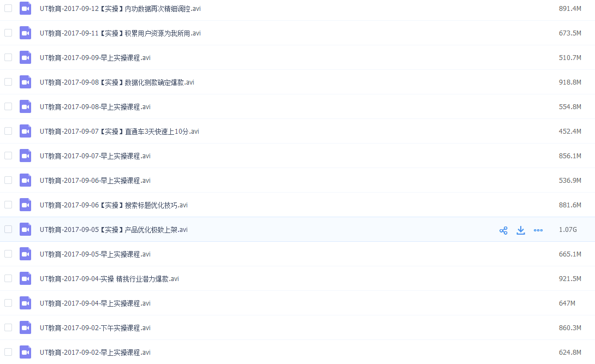The height and width of the screenshot is (364, 595).
Task: Open 内功数据再次精细调控.avi file name
Action: pyautogui.click(x=120, y=9)
